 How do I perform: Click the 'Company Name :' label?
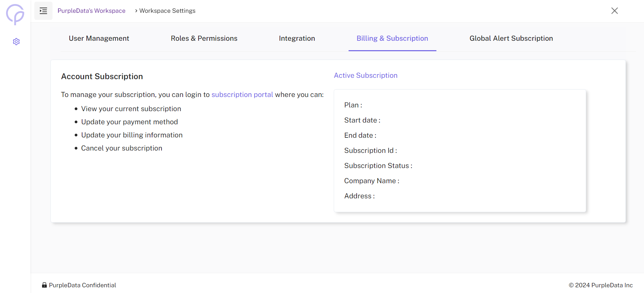click(x=372, y=181)
